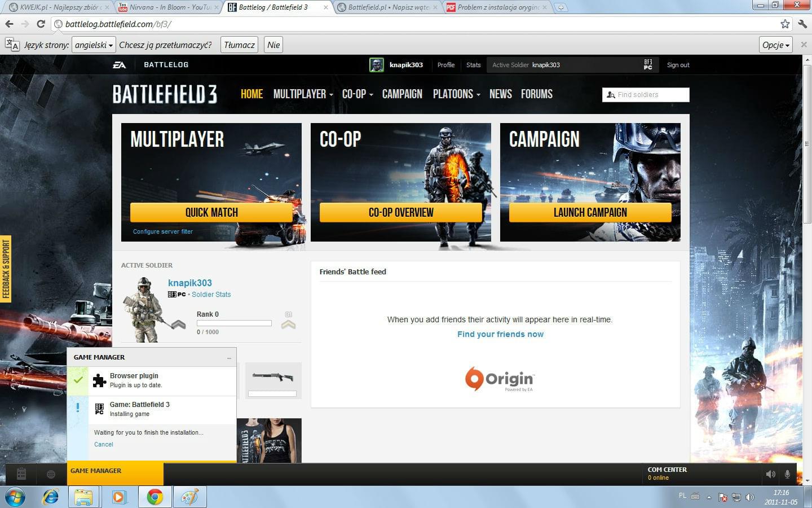Viewport: 812px width, 508px height.
Task: Click the Co-op Overview button
Action: tap(401, 212)
